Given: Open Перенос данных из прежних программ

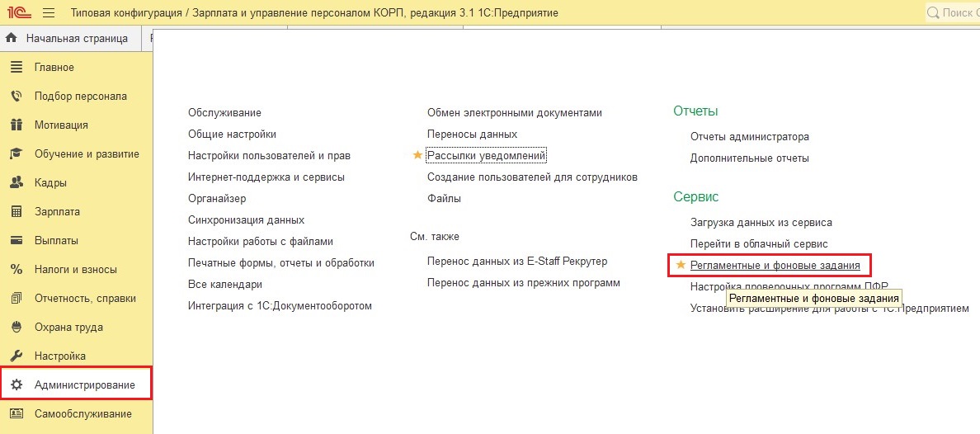Looking at the screenshot, I should coord(524,283).
